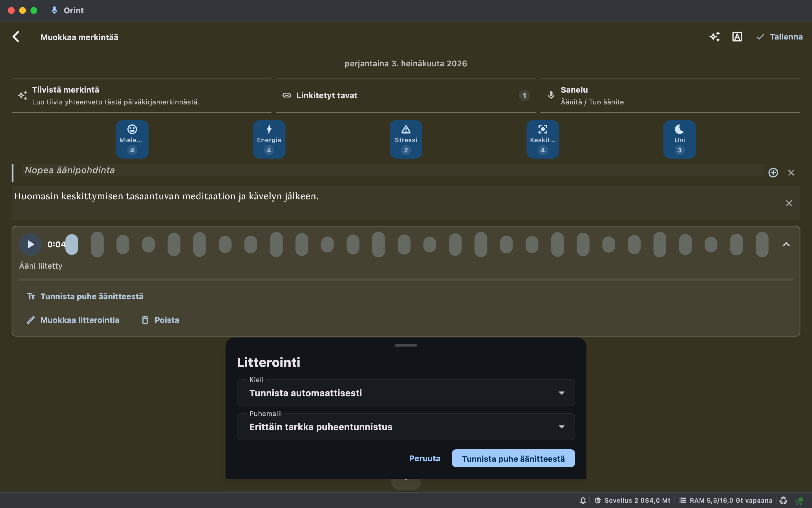
Task: Clear title with X next to plus icon
Action: coord(791,173)
